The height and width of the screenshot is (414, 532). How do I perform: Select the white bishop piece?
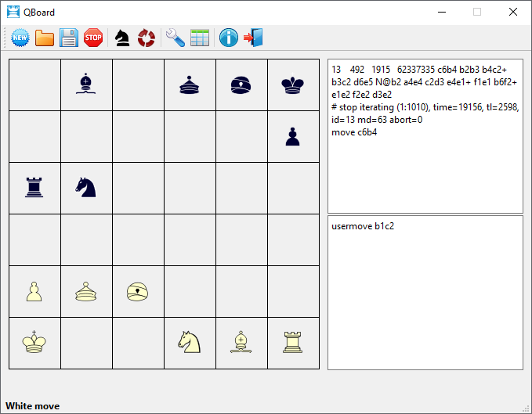pyautogui.click(x=241, y=342)
